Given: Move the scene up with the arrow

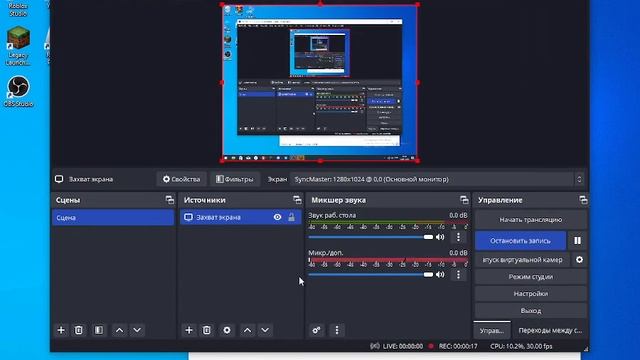Looking at the screenshot, I should coord(119,330).
